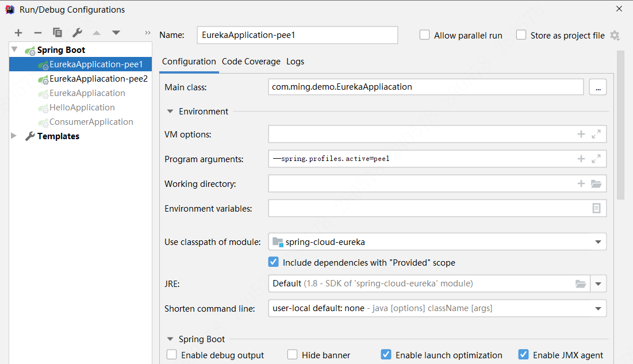
Task: Select EurekaApplication-pee1 configuration
Action: click(80, 64)
